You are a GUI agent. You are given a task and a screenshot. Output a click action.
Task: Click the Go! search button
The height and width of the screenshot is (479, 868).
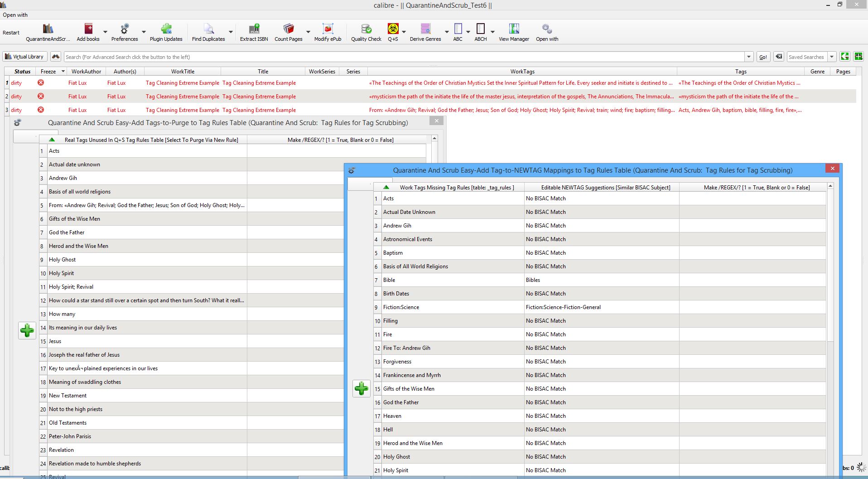click(763, 57)
